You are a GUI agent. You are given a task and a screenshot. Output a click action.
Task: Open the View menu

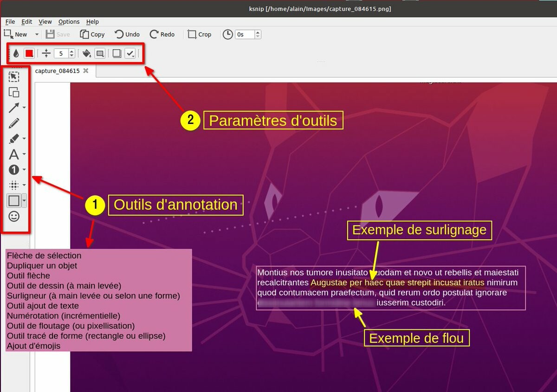coord(45,22)
